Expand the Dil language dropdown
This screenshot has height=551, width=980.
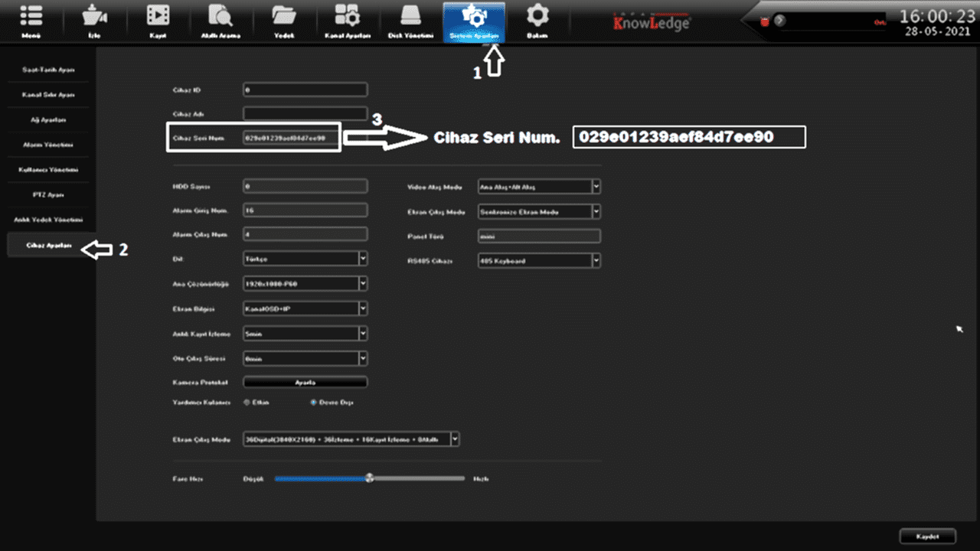(x=363, y=259)
